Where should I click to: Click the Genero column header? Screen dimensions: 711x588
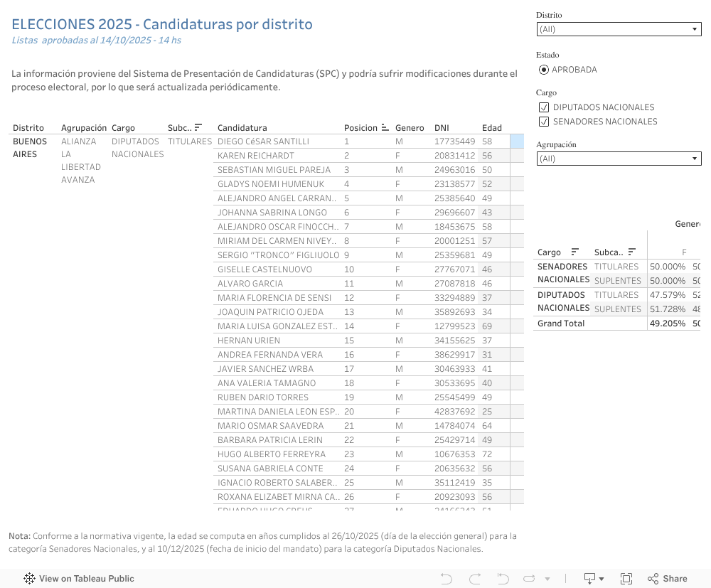point(410,127)
